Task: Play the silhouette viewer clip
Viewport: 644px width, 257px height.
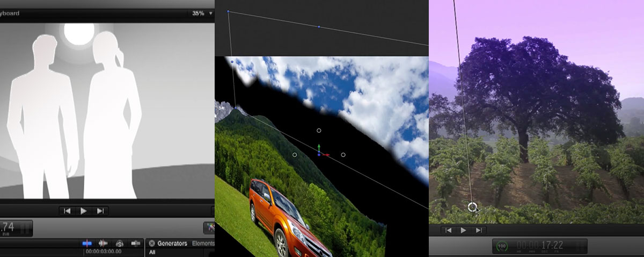Action: (x=84, y=211)
